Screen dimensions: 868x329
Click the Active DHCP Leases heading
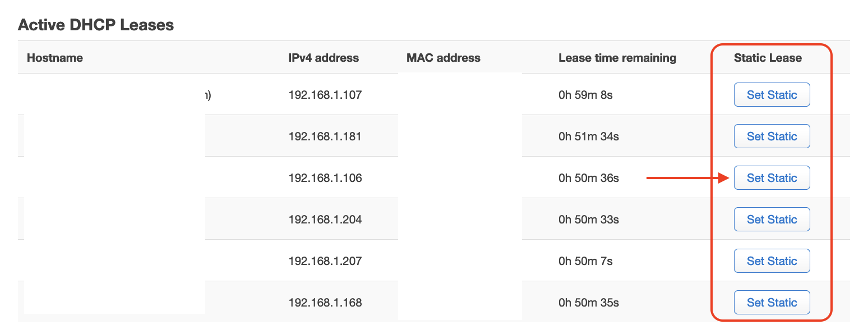[96, 25]
